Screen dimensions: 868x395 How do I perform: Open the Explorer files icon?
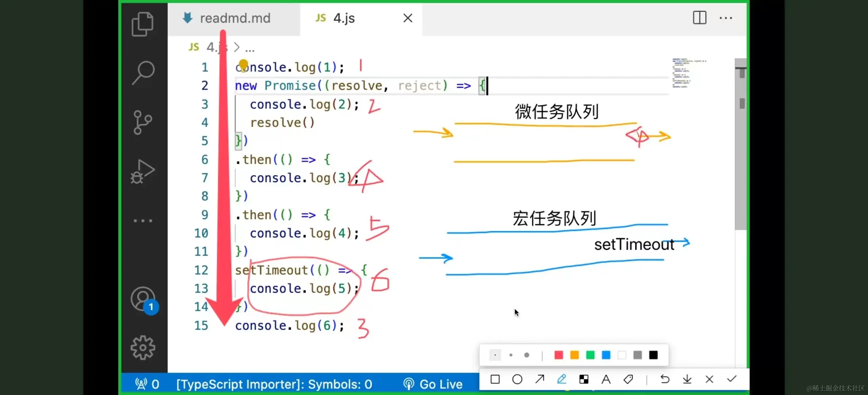point(142,24)
